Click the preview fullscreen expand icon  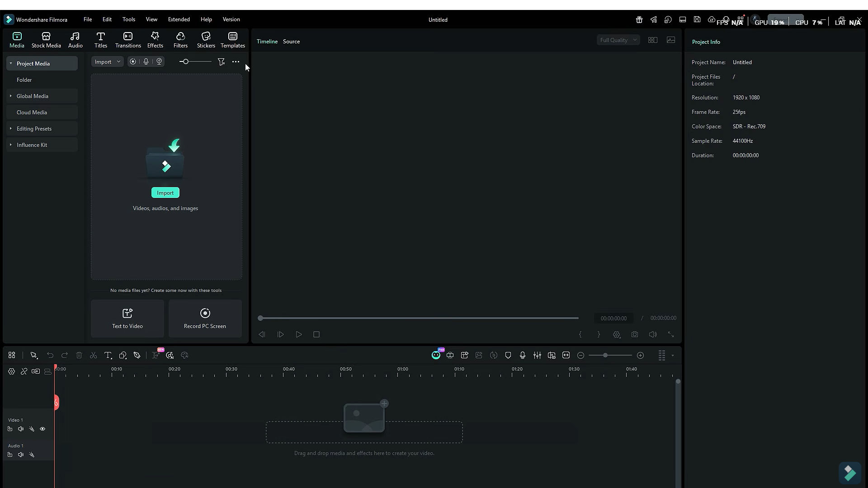[671, 335]
